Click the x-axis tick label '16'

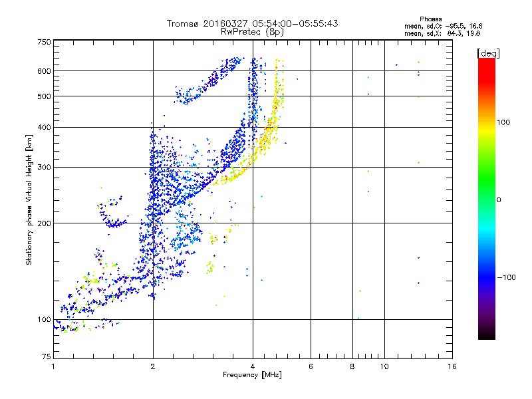[452, 366]
